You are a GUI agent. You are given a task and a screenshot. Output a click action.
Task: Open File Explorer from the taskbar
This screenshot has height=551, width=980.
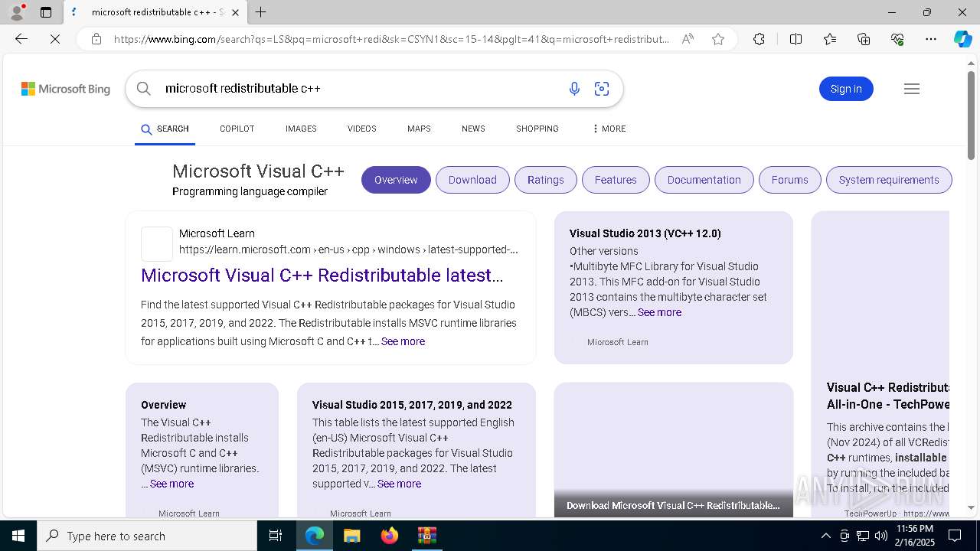click(x=351, y=536)
